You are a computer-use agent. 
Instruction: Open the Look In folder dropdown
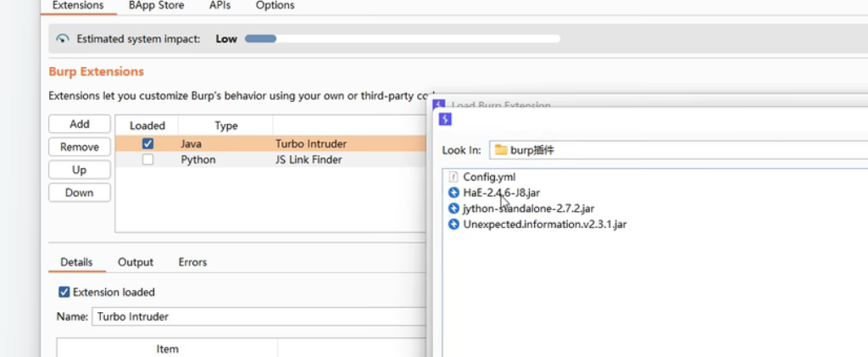click(x=679, y=150)
